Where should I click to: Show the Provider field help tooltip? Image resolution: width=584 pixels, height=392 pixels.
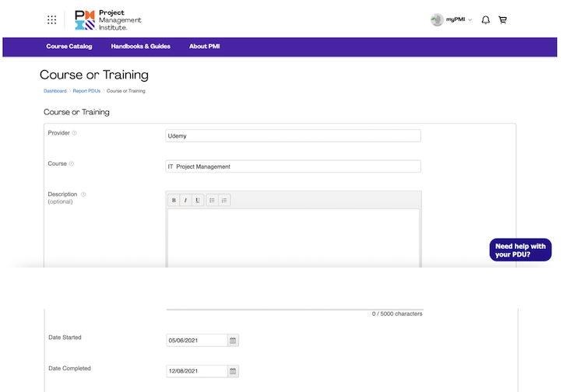pos(75,133)
